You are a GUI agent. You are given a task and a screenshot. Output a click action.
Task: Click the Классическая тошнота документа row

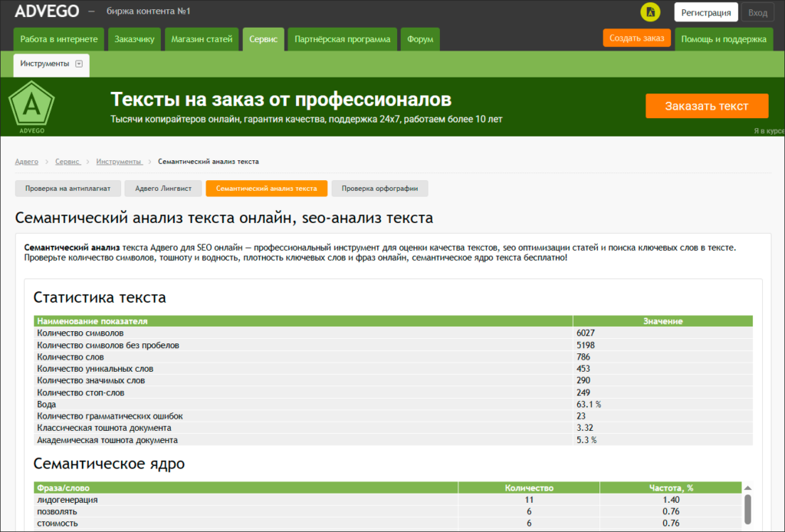tap(393, 428)
